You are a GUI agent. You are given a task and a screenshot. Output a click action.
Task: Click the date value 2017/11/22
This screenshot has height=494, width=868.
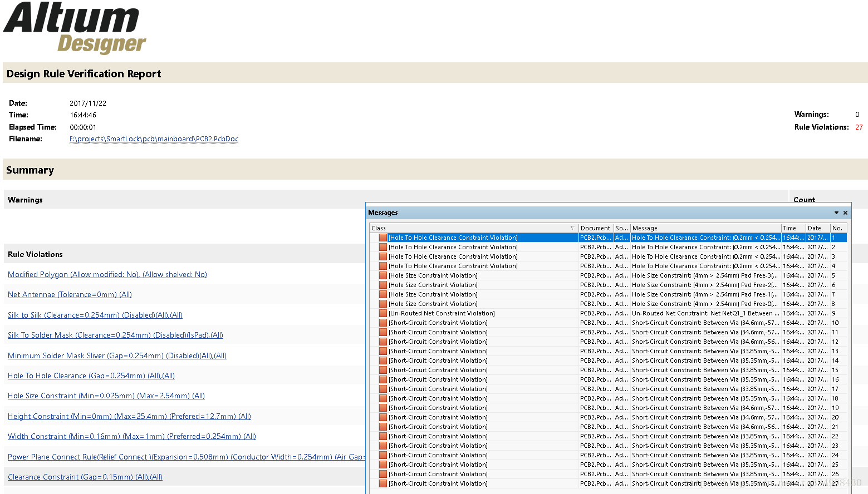pyautogui.click(x=88, y=103)
